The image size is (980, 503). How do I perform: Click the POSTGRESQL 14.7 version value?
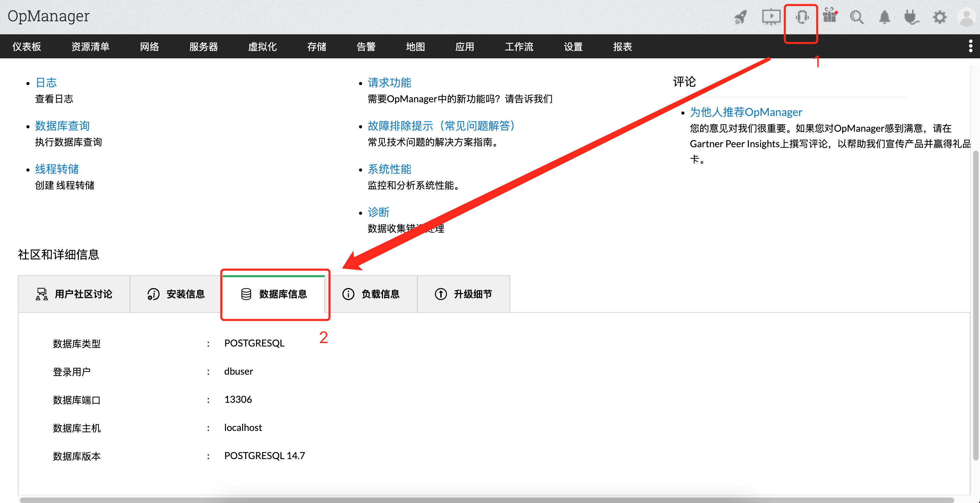[x=265, y=455]
